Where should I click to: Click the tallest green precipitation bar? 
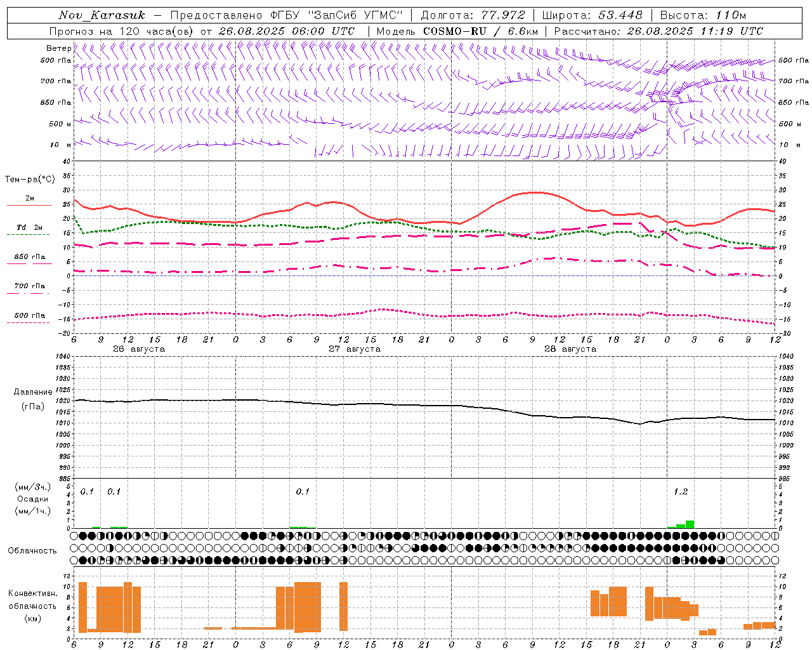(690, 524)
